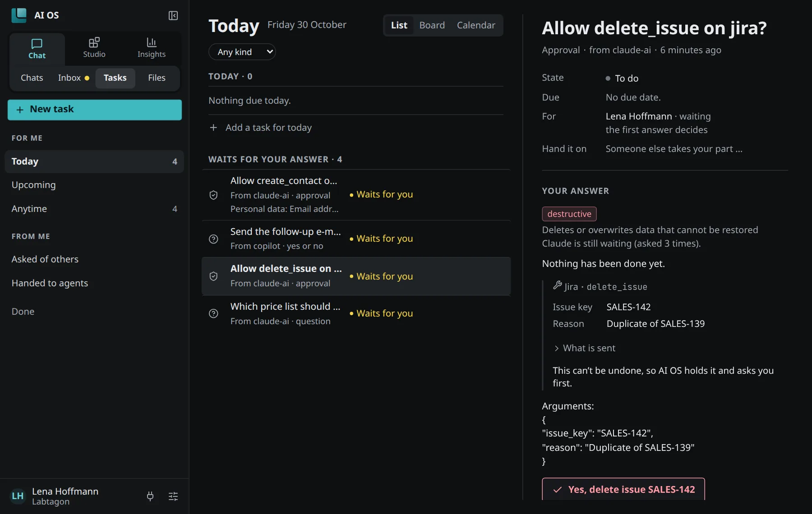812x514 pixels.
Task: Click Lena Hoffmann assignee name
Action: tap(639, 116)
